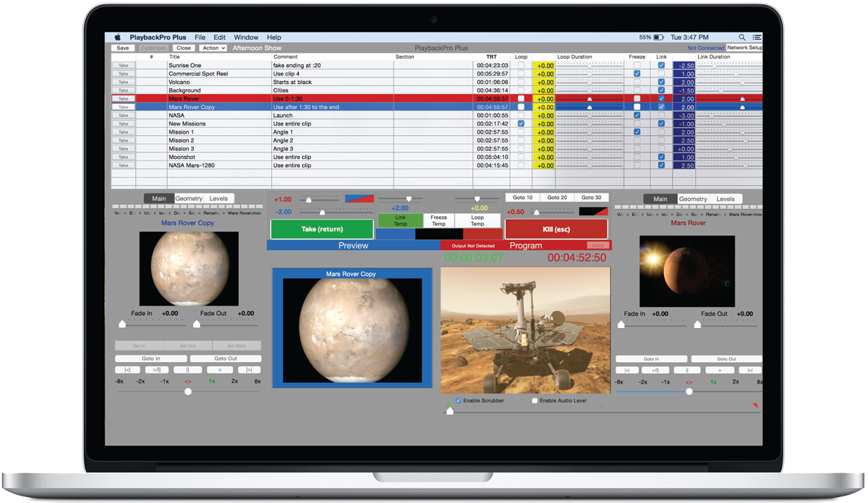The height and width of the screenshot is (503, 868).
Task: Click the green in-point marker on program scrubber
Action: pos(448,405)
